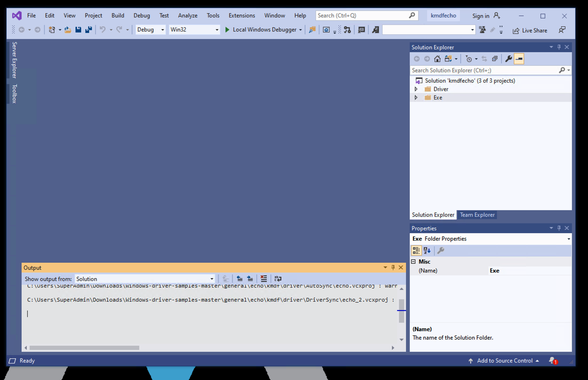Click the Output panel horizontal scrollbar thumb

click(84, 348)
